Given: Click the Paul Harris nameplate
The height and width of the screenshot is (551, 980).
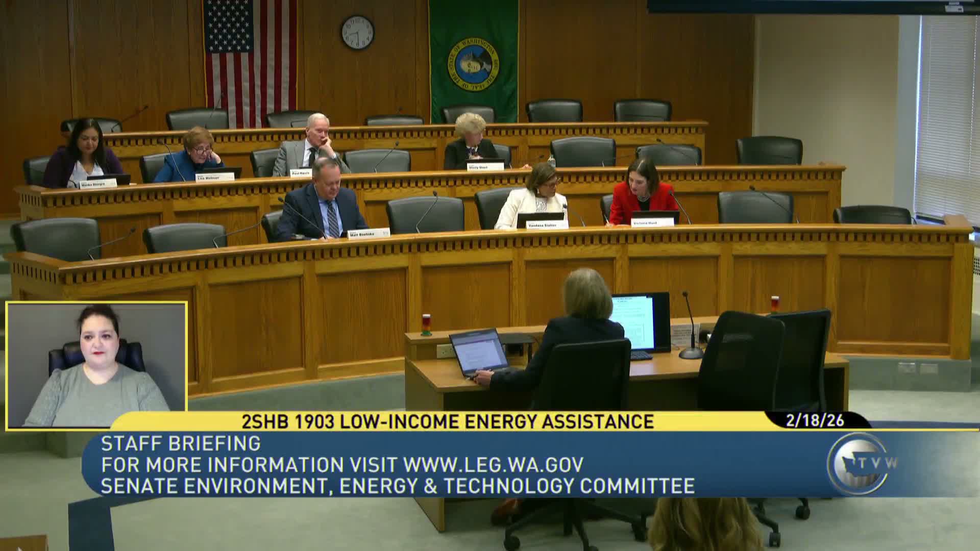Looking at the screenshot, I should [x=301, y=173].
